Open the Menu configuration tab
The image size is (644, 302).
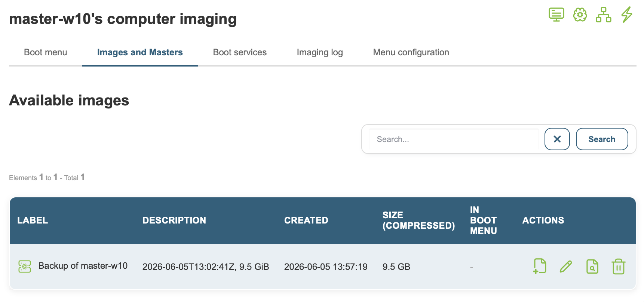[x=411, y=52]
